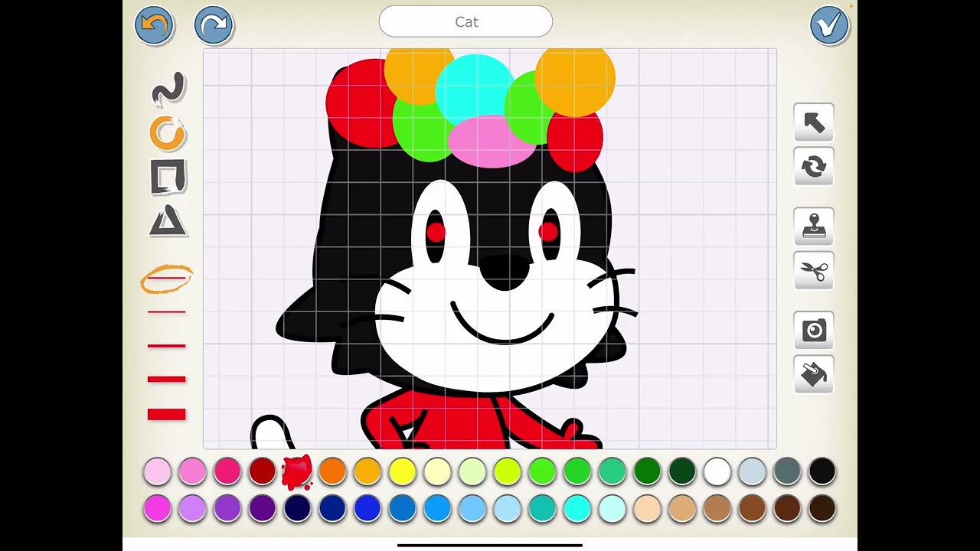Choose the bright yellow color swatch

402,471
